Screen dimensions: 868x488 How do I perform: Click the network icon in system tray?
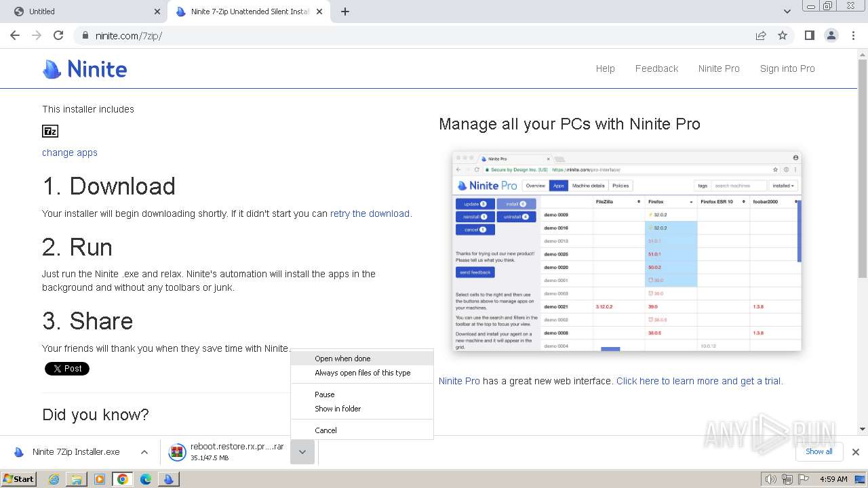click(x=787, y=479)
